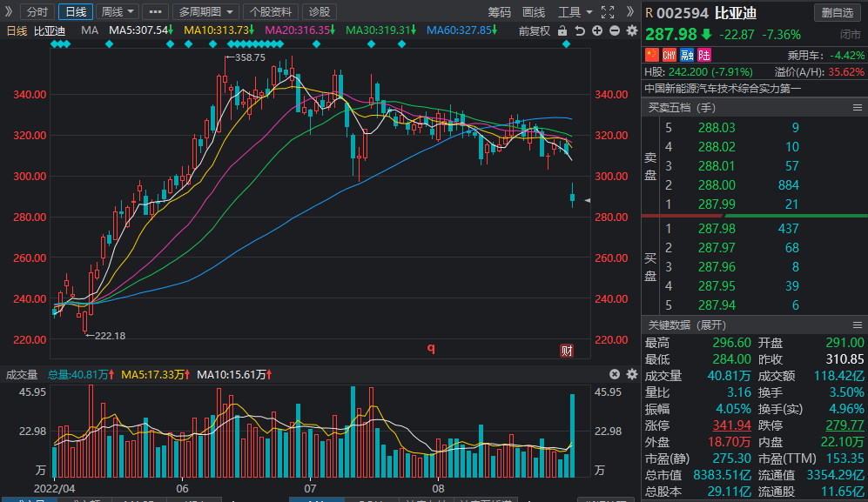Image resolution: width=868 pixels, height=502 pixels.
Task: Open the 周线 period dropdown
Action: point(118,11)
